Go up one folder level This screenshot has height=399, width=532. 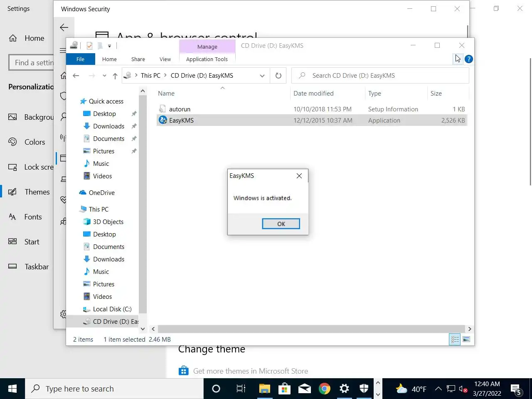point(115,76)
